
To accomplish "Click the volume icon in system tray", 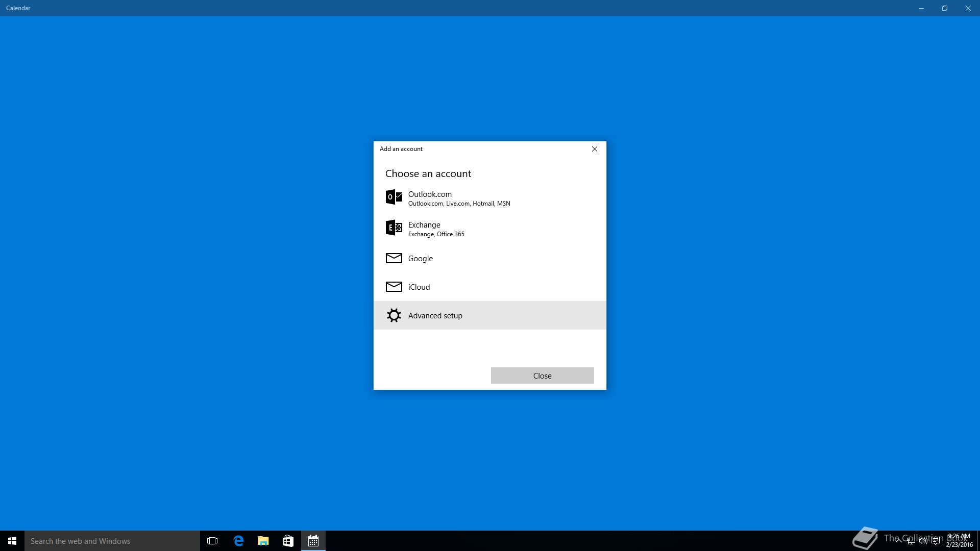I will [923, 541].
